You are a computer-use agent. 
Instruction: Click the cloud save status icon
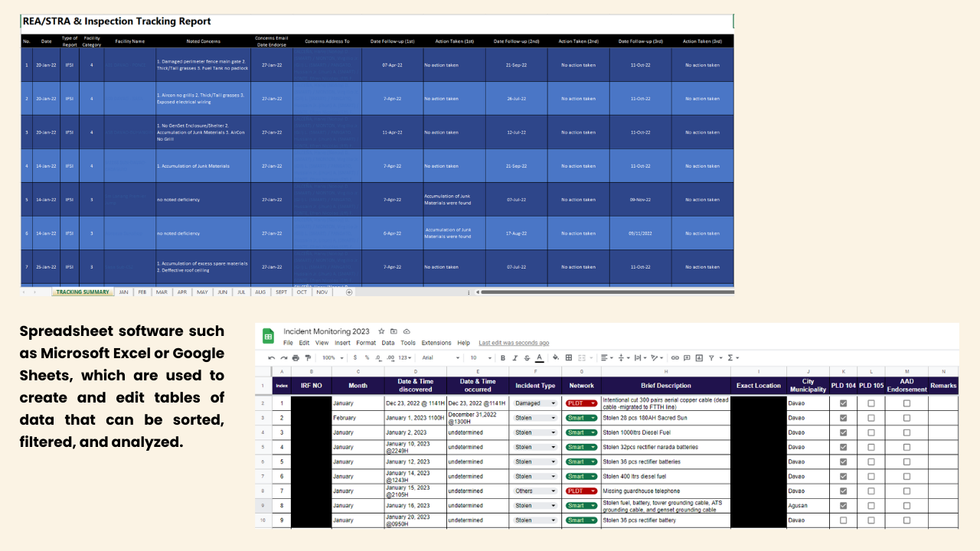pos(407,331)
